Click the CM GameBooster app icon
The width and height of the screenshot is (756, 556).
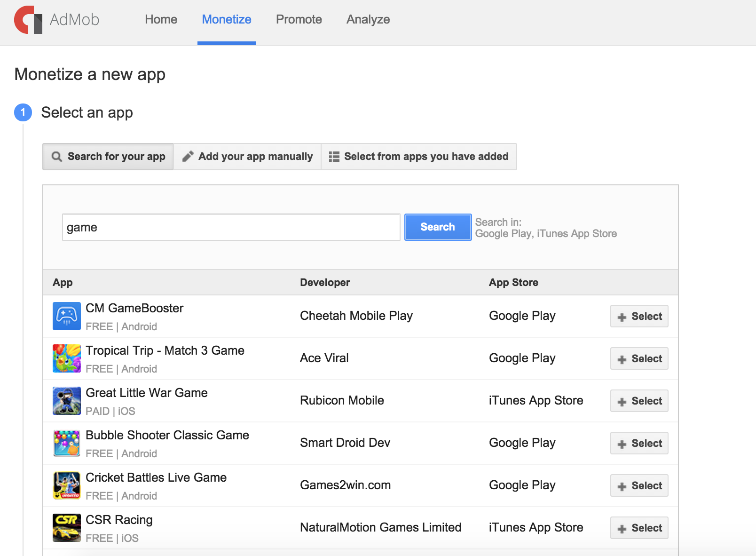[66, 316]
